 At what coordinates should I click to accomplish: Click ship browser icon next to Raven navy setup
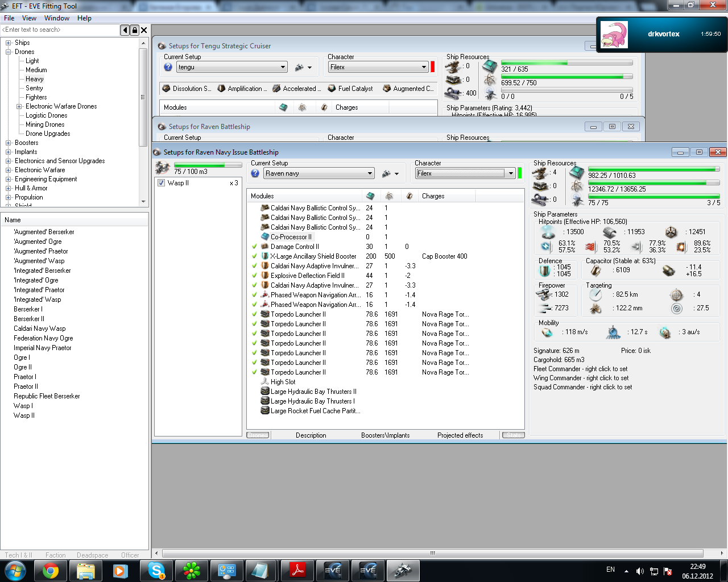387,173
